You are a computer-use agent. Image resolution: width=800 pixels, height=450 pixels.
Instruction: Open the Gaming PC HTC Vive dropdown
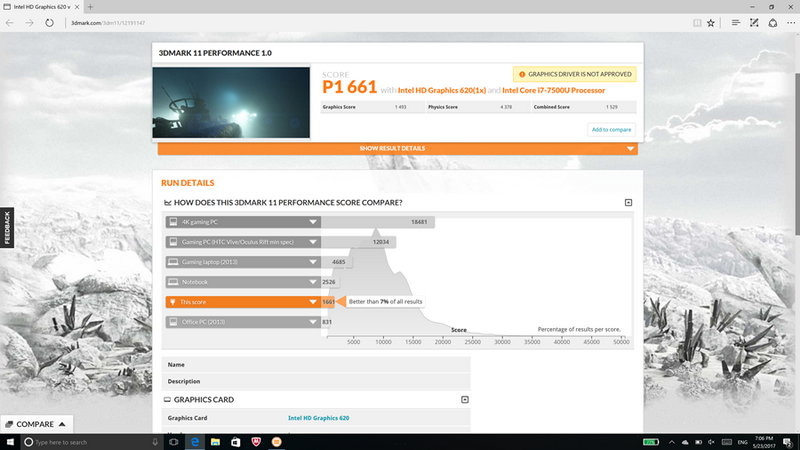click(313, 242)
